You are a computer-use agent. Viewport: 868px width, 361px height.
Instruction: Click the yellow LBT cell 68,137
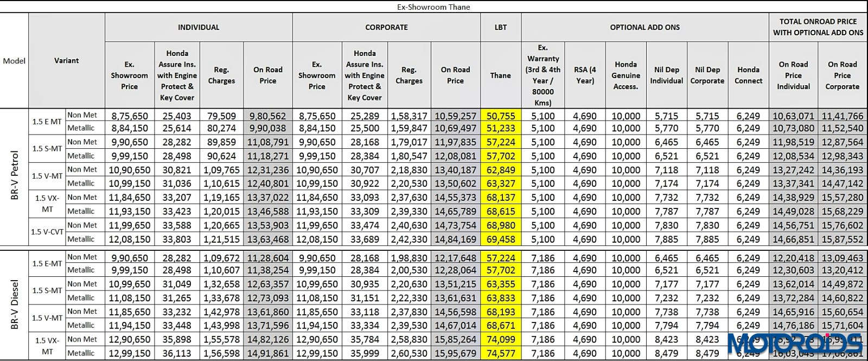tap(501, 198)
